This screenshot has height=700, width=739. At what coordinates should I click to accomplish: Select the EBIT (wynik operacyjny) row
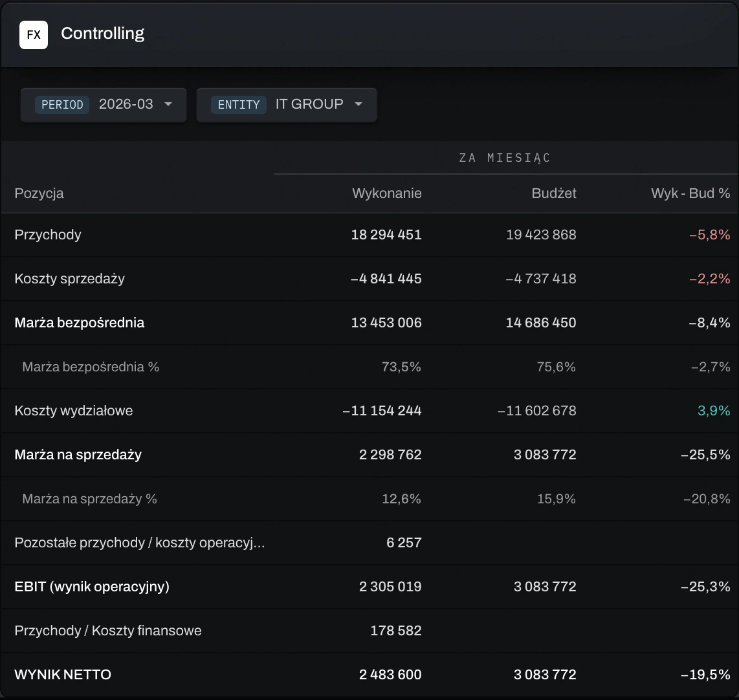click(369, 587)
